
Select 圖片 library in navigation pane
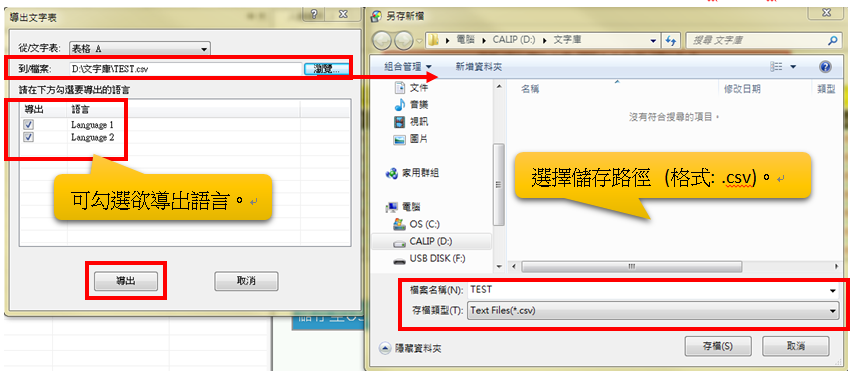click(413, 139)
